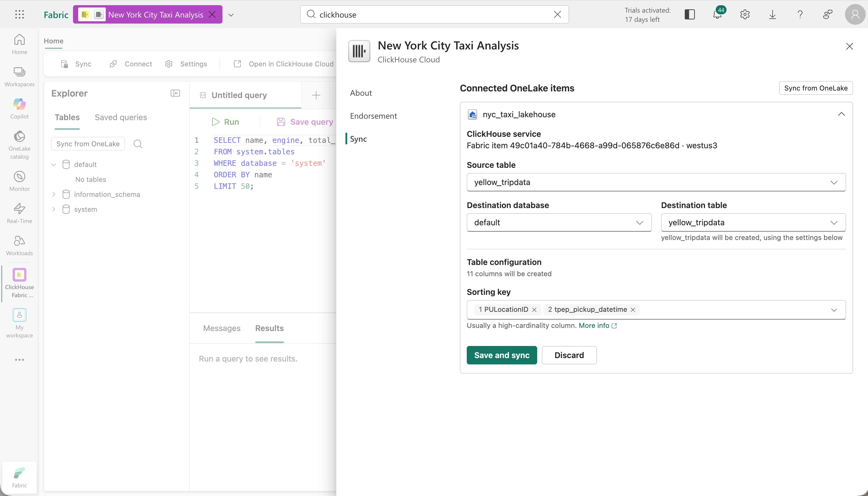Collapse the default database tree node

click(53, 165)
